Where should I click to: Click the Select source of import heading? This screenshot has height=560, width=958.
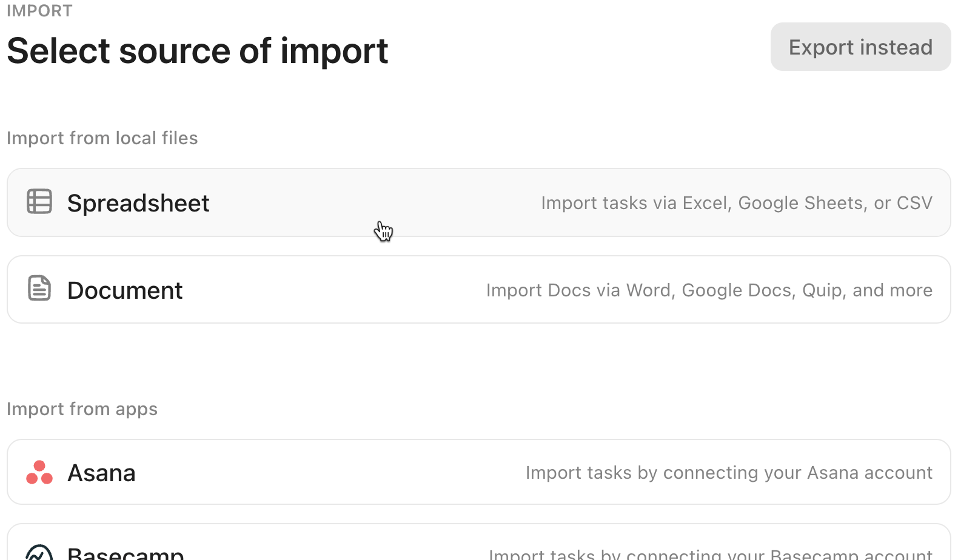pos(197,51)
